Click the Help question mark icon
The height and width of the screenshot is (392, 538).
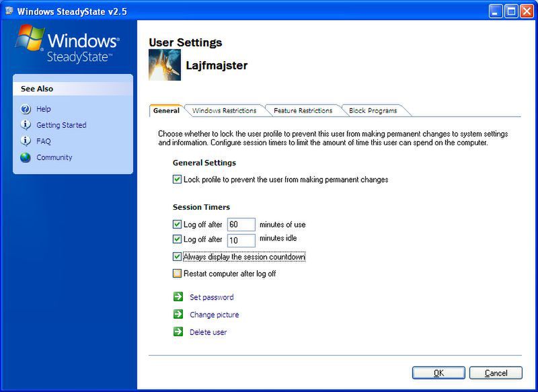(26, 109)
